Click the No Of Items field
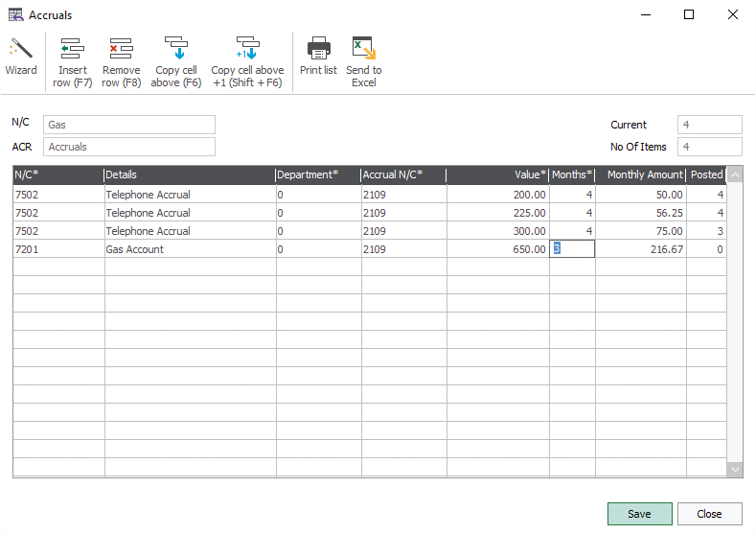 tap(710, 147)
